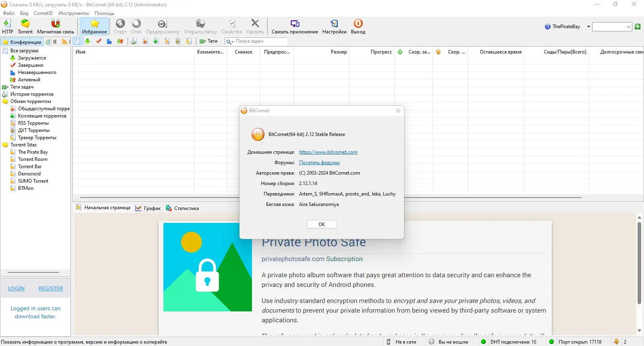Select Demonoid in Torrent Sites
This screenshot has height=346, width=644.
click(x=29, y=174)
